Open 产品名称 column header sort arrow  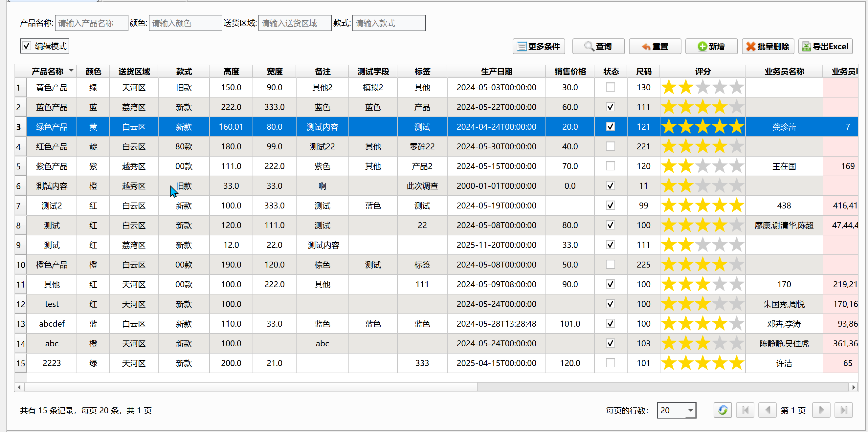tap(71, 71)
